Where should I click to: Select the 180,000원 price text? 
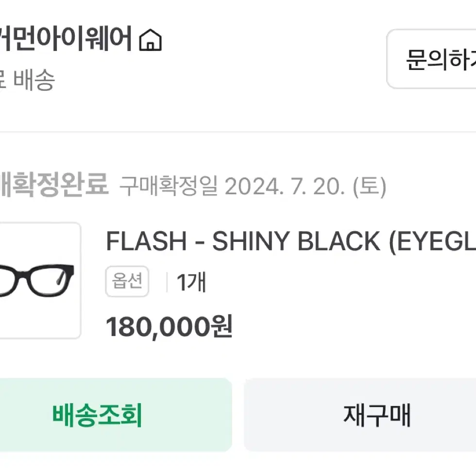click(169, 326)
